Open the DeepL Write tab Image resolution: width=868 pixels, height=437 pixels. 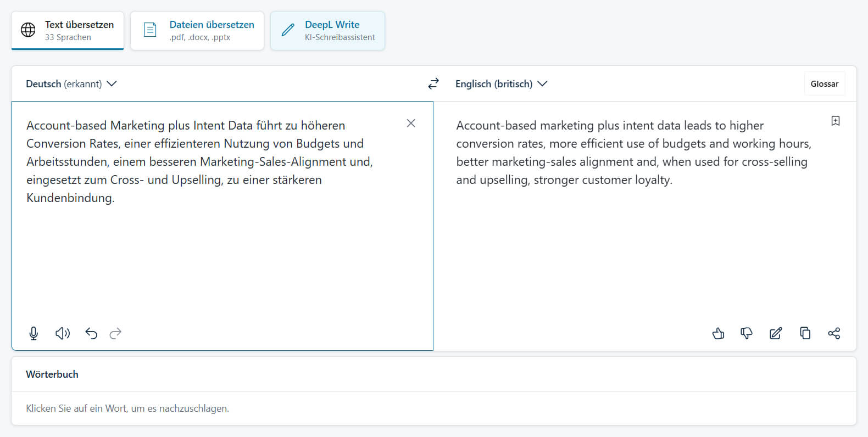pyautogui.click(x=328, y=31)
